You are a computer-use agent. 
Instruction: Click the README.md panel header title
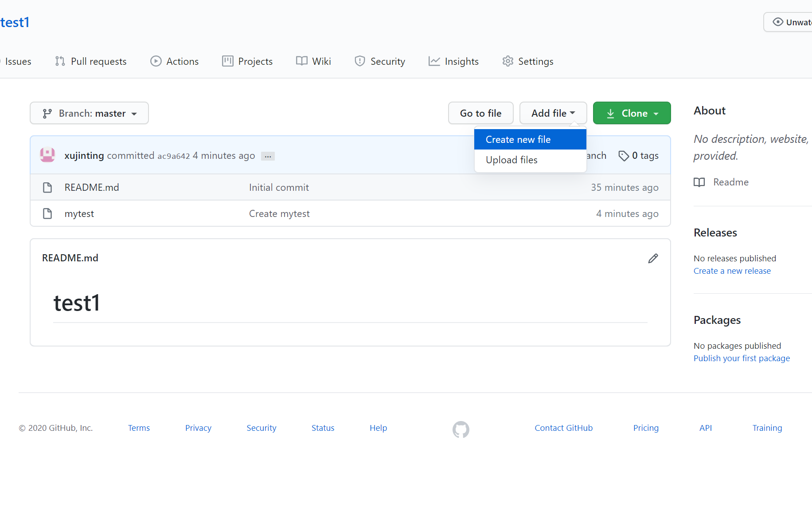coord(70,258)
